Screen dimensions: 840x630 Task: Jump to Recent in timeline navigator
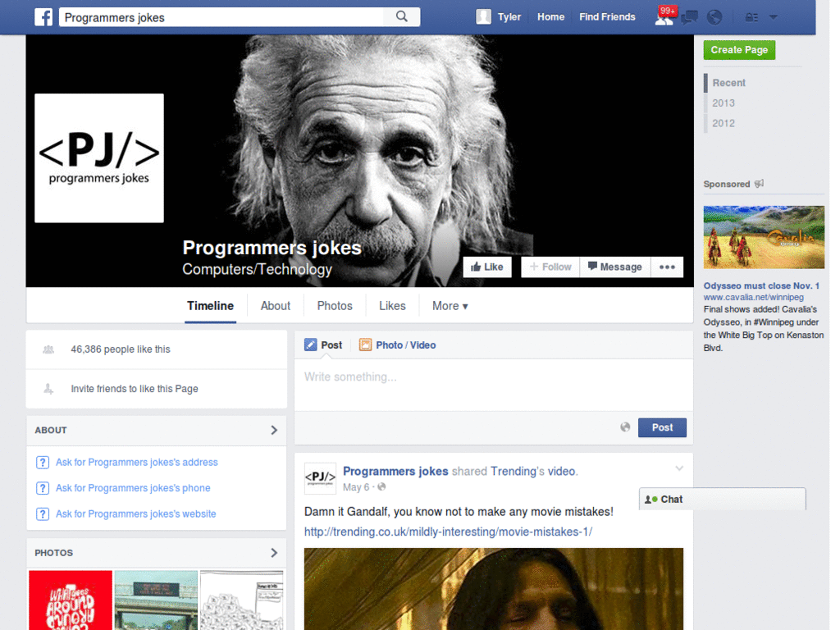[x=728, y=83]
